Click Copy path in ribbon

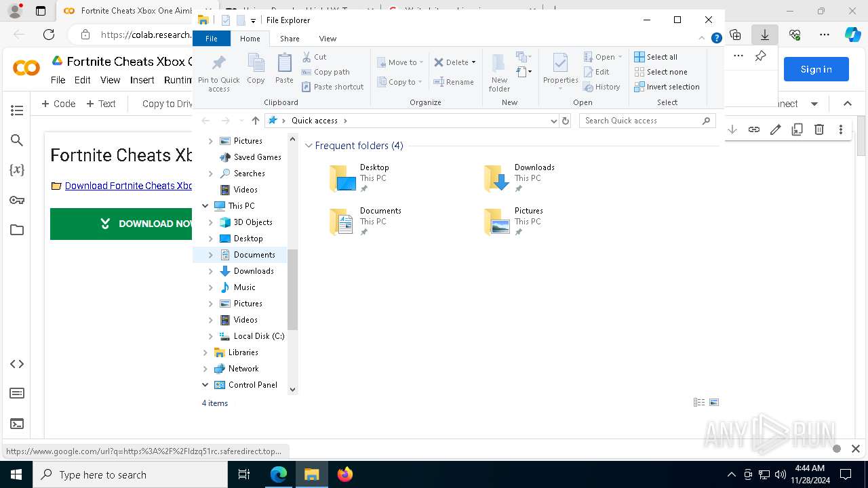click(x=325, y=72)
